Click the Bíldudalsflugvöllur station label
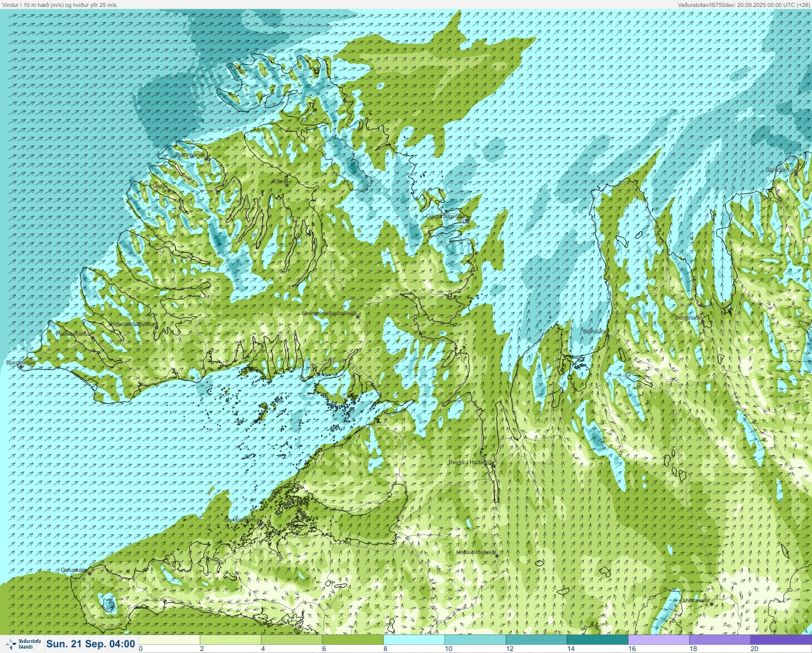The image size is (812, 653). tap(132, 323)
